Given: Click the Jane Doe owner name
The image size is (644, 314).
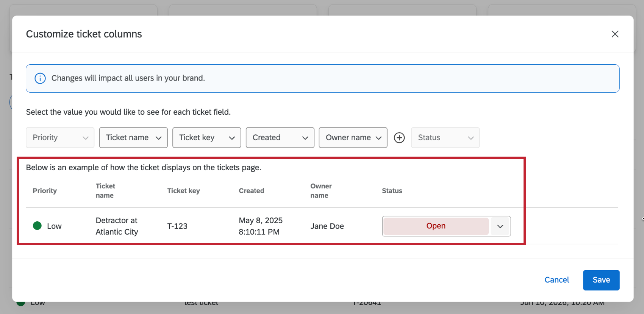Looking at the screenshot, I should [x=327, y=226].
